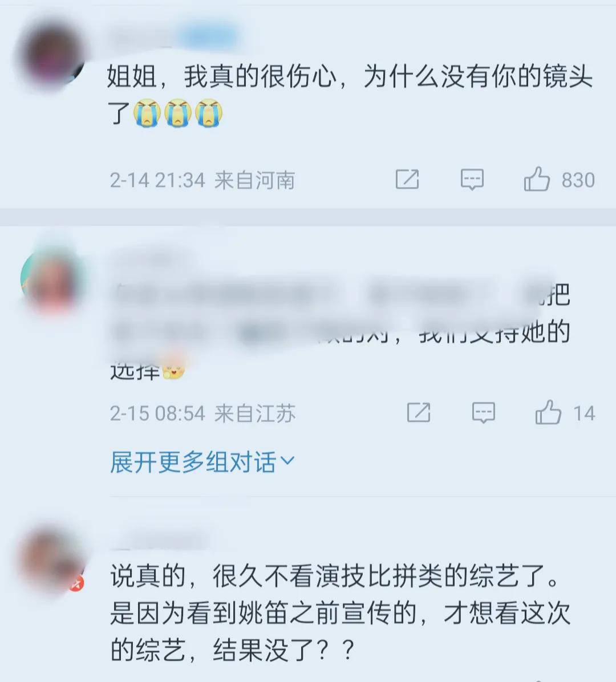616x682 pixels.
Task: Open comment starting 说真的，很久不看演技比拼
Action: (340, 613)
